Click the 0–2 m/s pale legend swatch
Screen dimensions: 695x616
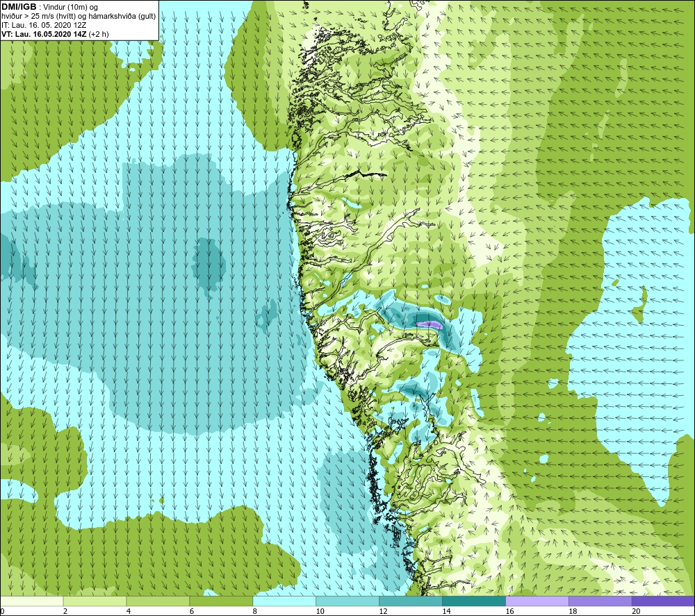(x=32, y=601)
